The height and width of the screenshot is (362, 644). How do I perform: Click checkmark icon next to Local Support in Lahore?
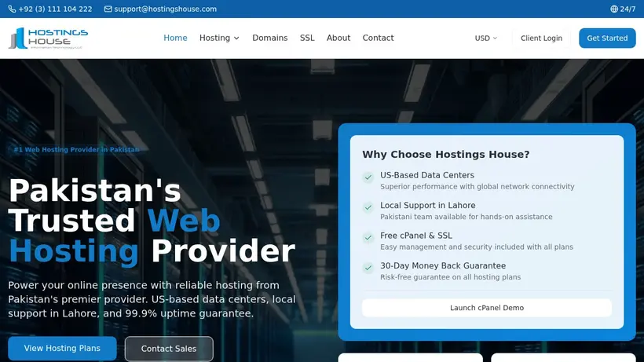(x=368, y=207)
